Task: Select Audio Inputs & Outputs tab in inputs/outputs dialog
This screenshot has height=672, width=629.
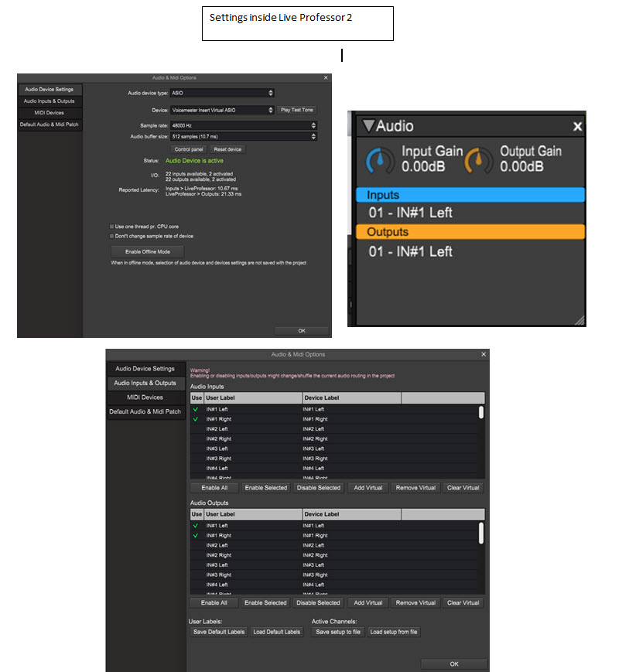Action: click(145, 383)
